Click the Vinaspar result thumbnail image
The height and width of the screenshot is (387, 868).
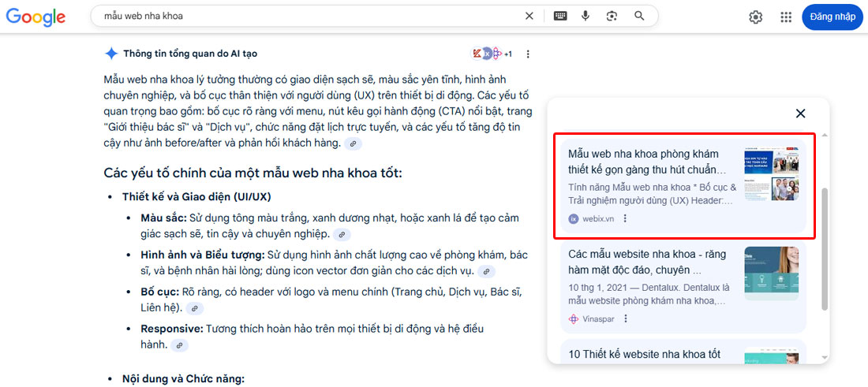click(x=771, y=274)
